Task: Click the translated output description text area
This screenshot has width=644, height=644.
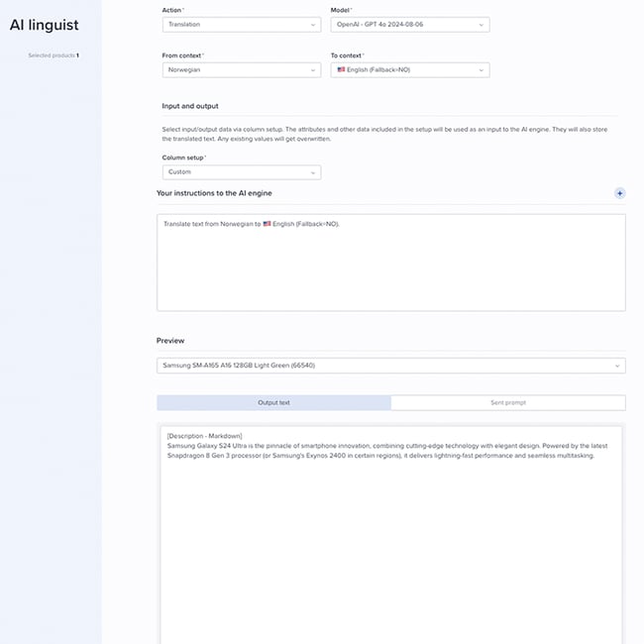Action: (x=391, y=534)
